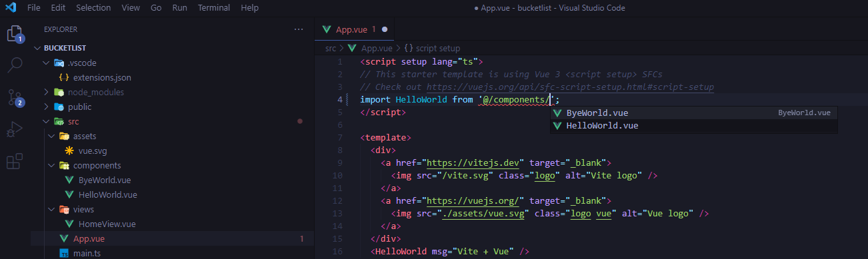Click the EXPLORER panel title
This screenshot has width=868, height=259.
61,29
